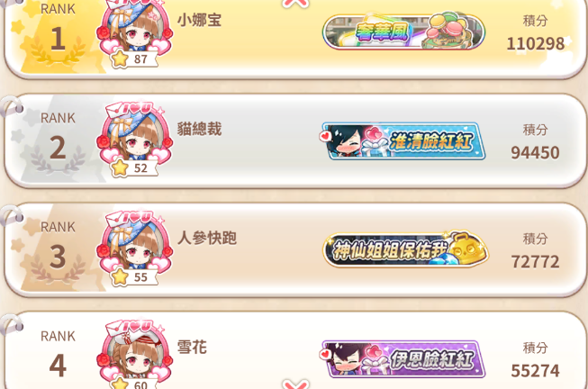
Task: Select player name 小娜宝
Action: pyautogui.click(x=199, y=20)
